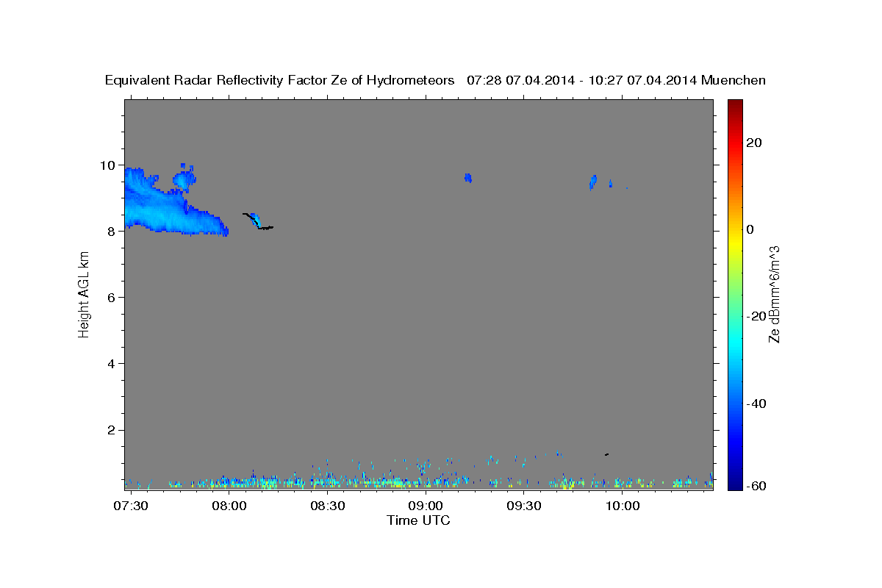Click the small blue echo at 09:12 near 9.6 km
Viewport: 882px width, 588px height.
pyautogui.click(x=468, y=178)
